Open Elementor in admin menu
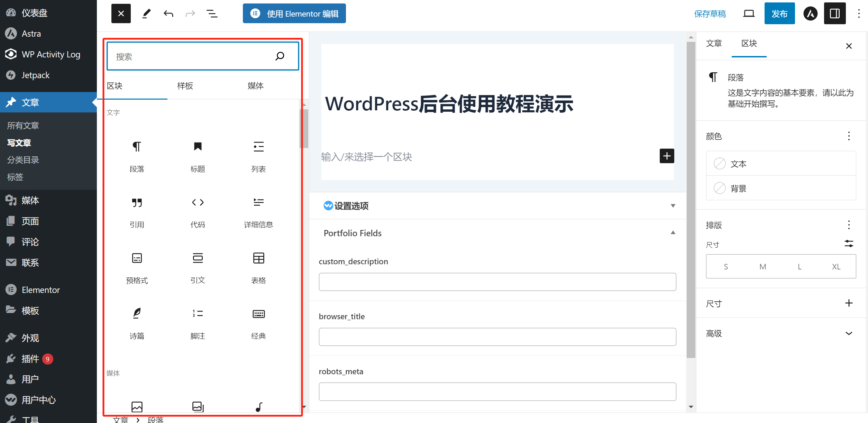The width and height of the screenshot is (868, 423). tap(48, 290)
